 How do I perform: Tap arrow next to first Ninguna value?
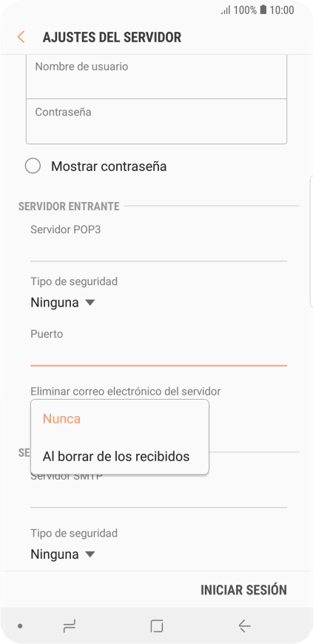90,303
